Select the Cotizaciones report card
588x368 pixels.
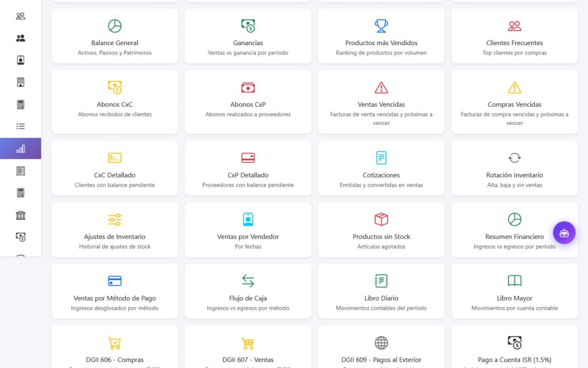[381, 168]
